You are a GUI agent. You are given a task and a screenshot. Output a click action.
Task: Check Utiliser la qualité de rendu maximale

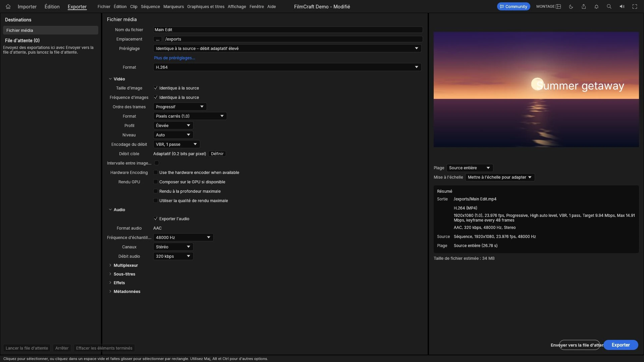tap(156, 201)
